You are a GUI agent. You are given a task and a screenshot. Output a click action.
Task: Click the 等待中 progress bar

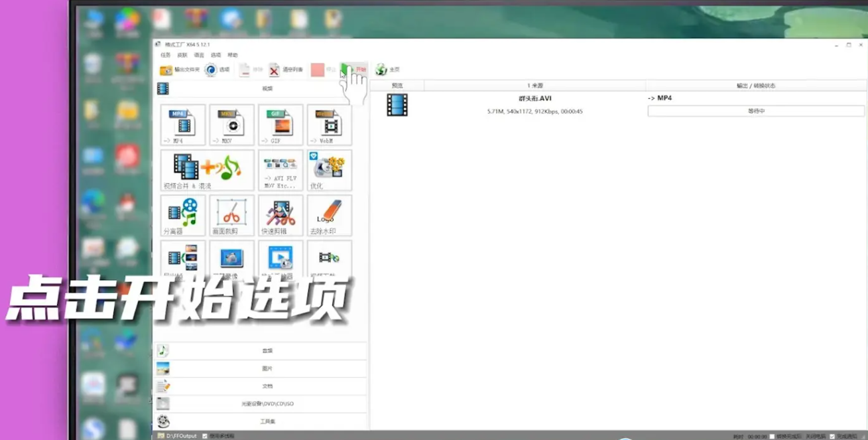pyautogui.click(x=755, y=111)
